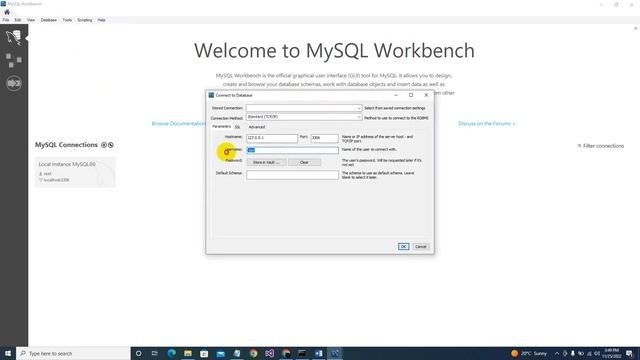Add a new MySQL connection plus icon

coord(104,145)
